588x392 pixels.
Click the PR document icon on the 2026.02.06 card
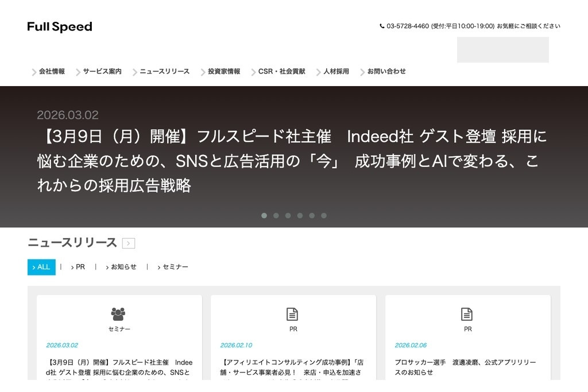[x=467, y=313]
